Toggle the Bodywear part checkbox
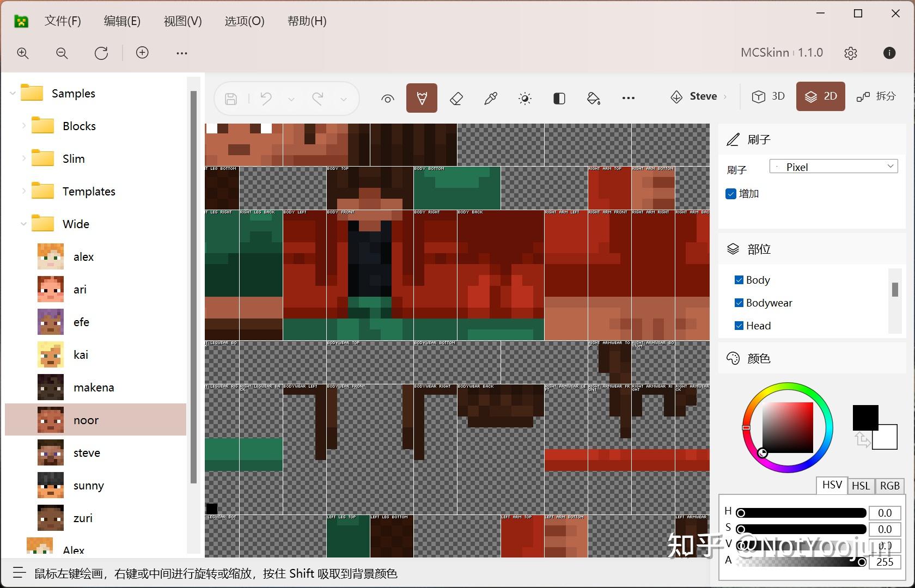This screenshot has height=588, width=915. click(739, 303)
